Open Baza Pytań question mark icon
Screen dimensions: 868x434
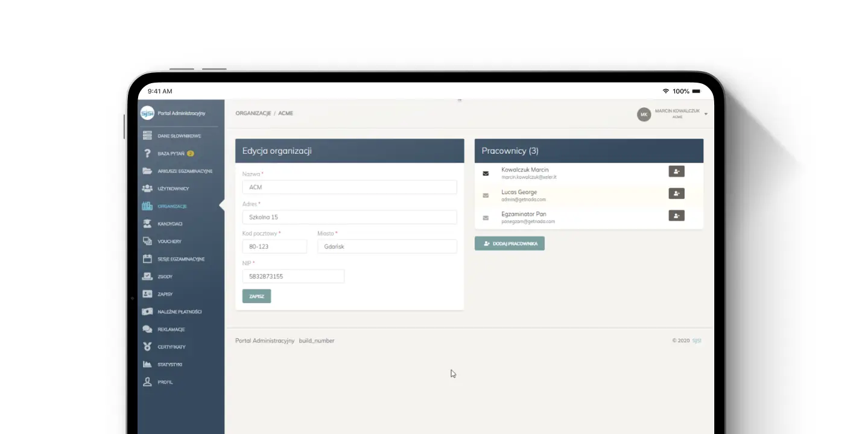147,153
